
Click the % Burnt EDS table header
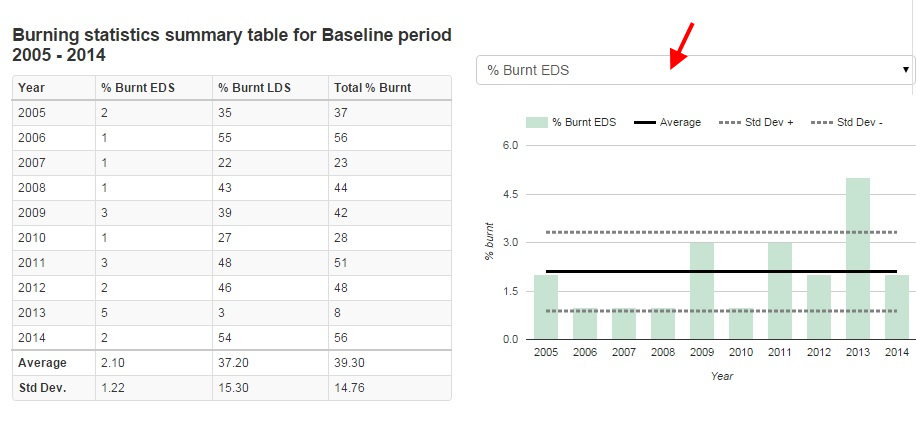138,88
